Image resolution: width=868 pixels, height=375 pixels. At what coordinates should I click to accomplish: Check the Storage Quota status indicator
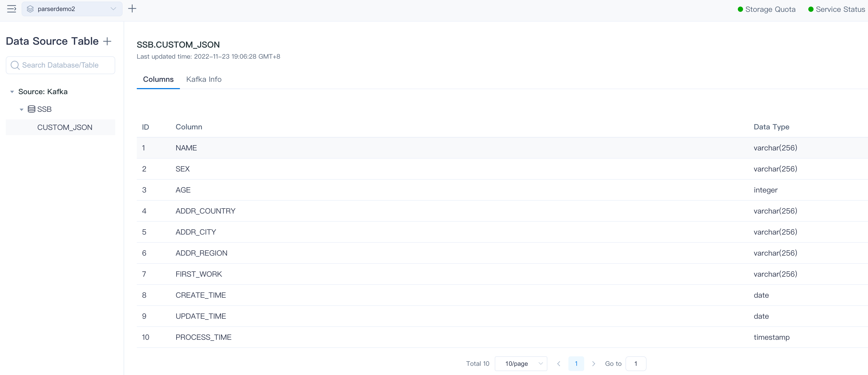pos(766,9)
